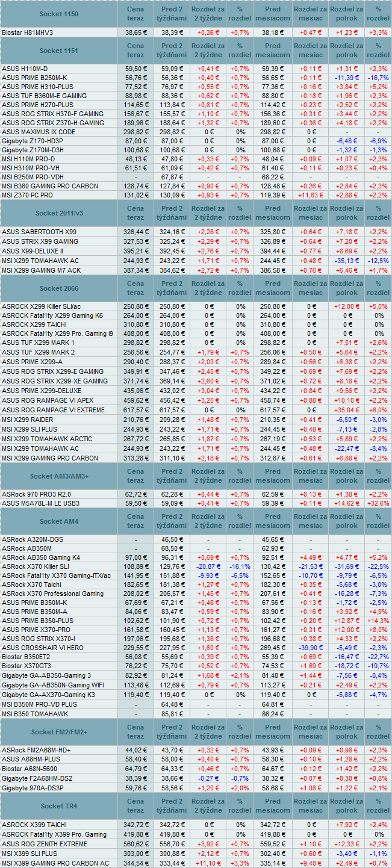Select ASUS SABERTOOTH X99 product name
392x868 pixels.
[x=39, y=232]
